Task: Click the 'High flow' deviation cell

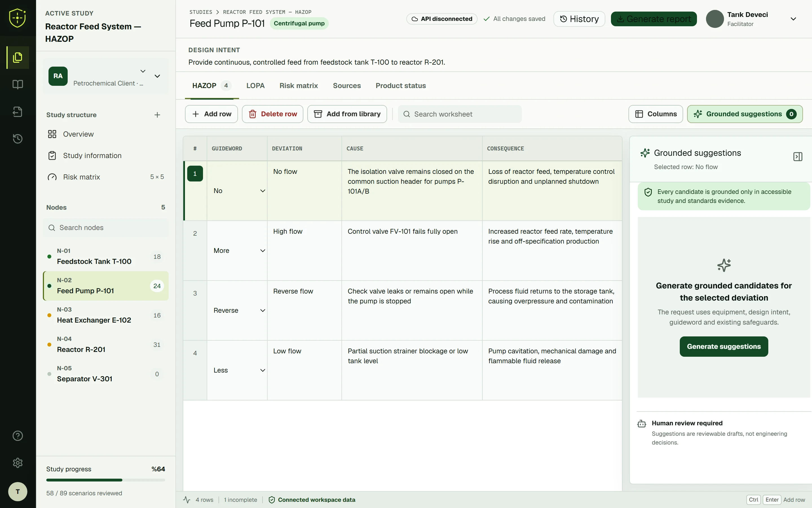Action: [x=304, y=251]
